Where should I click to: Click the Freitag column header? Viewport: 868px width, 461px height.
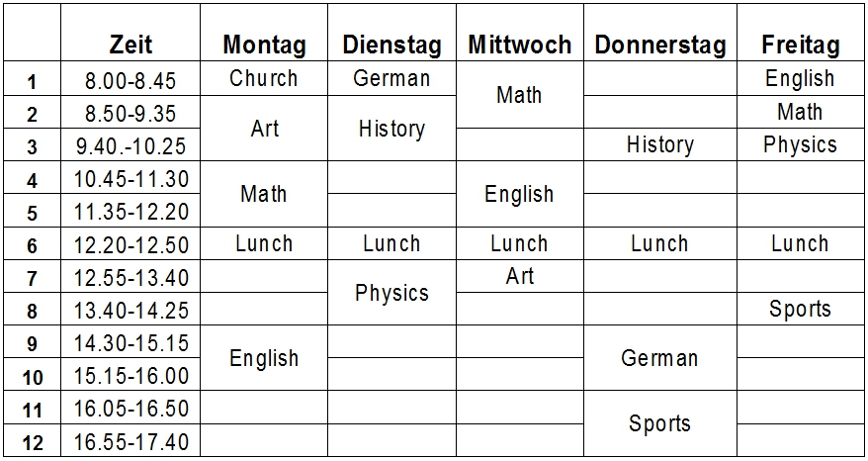[801, 33]
